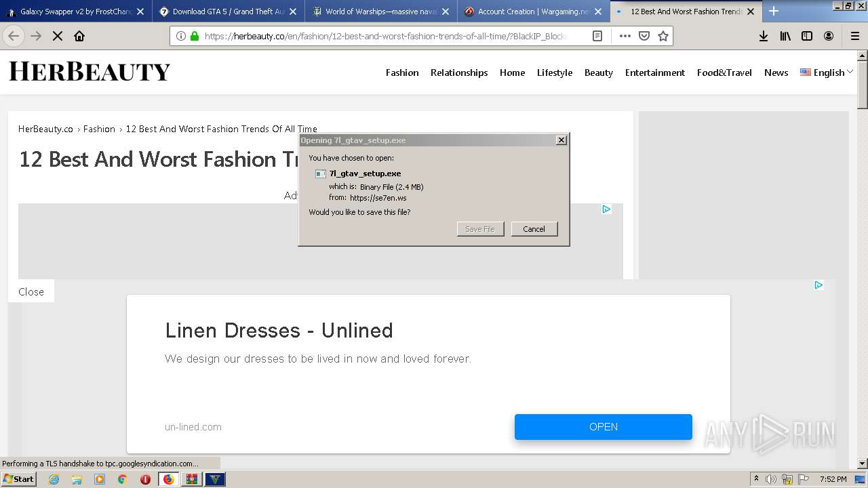Open a new browser tab
The image size is (868, 488).
(x=774, y=11)
